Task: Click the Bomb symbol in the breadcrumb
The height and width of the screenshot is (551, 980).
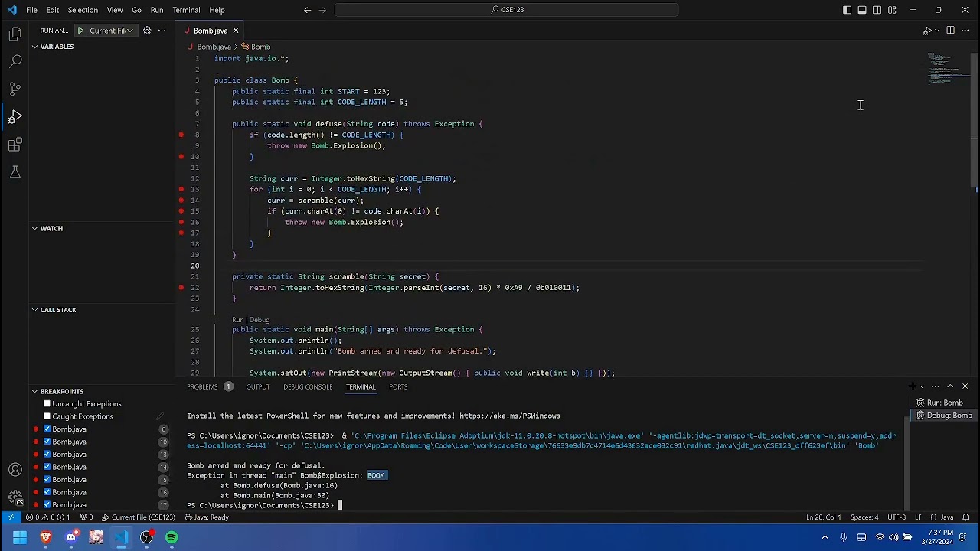Action: (x=260, y=47)
